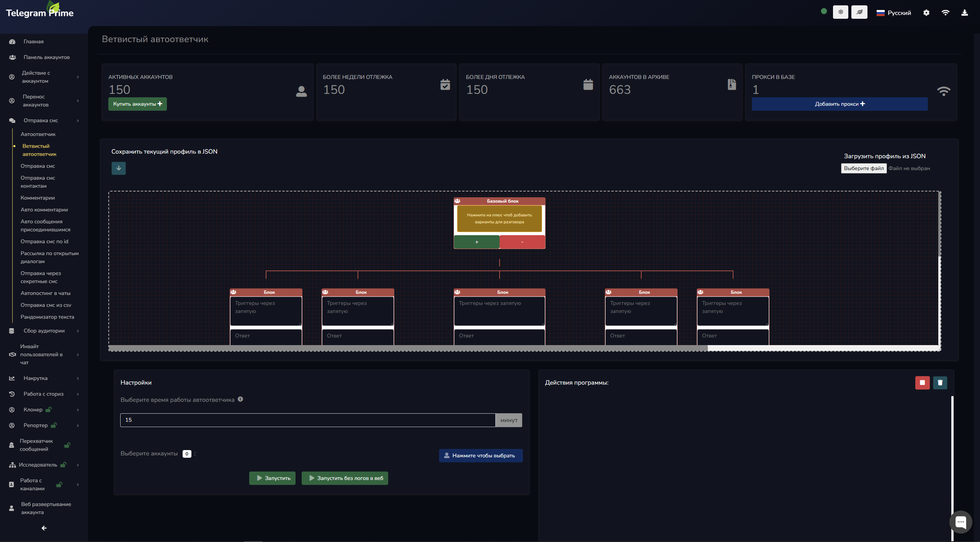Click the JSON profile download arrow icon
Screen dimensions: 980x542
coord(118,168)
